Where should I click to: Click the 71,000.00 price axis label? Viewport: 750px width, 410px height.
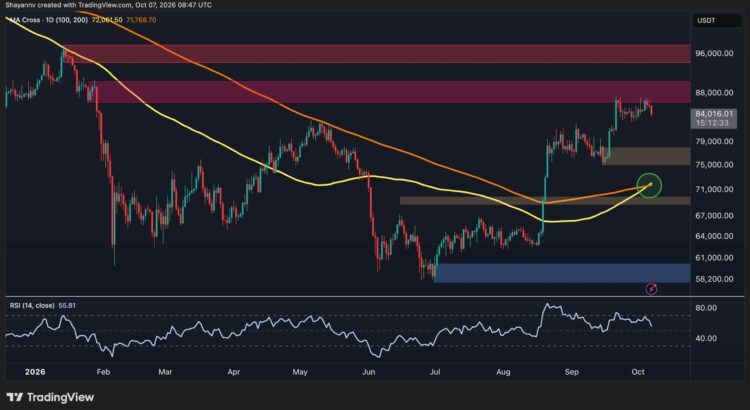(714, 190)
